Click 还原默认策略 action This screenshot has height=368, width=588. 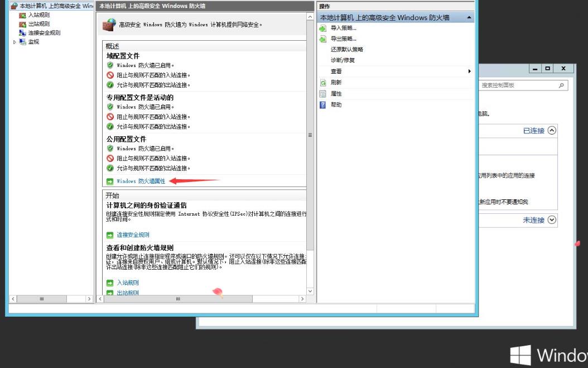coord(347,49)
